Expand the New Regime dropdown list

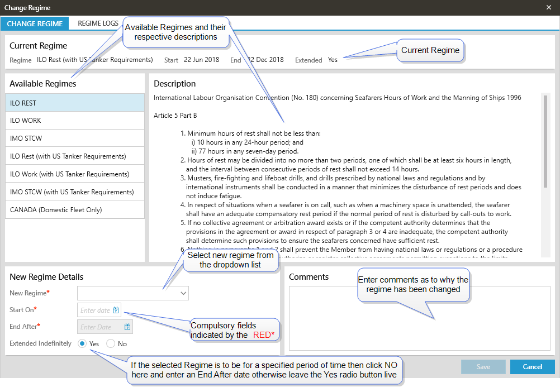coord(183,293)
